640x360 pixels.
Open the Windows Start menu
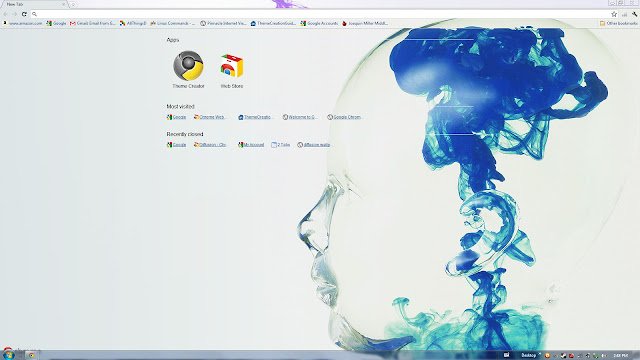[x=8, y=354]
